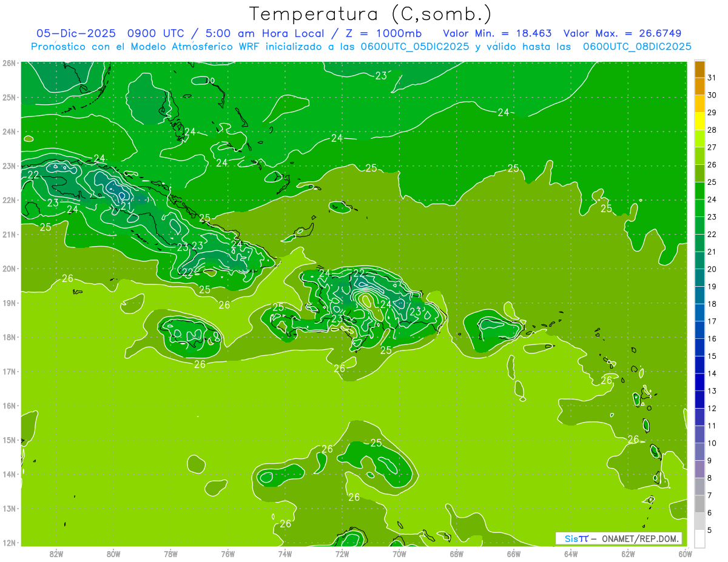
Task: Click the white swatch below 5 in legend
Action: pos(699,539)
